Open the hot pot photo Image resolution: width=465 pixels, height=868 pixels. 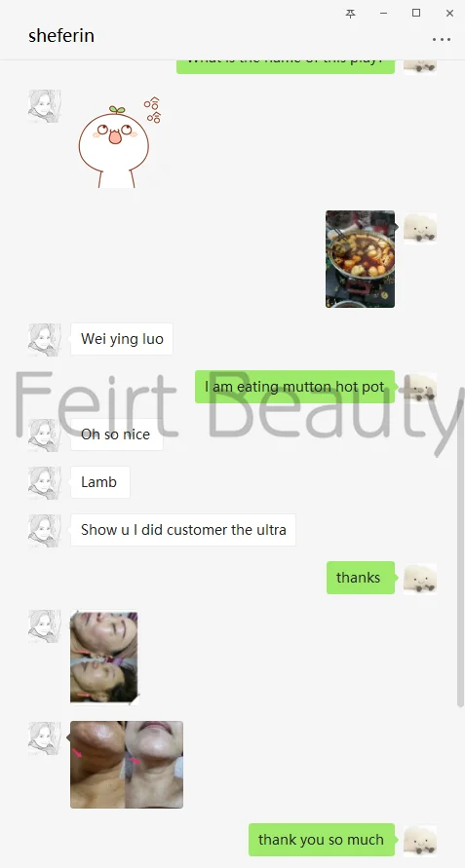[x=360, y=259]
